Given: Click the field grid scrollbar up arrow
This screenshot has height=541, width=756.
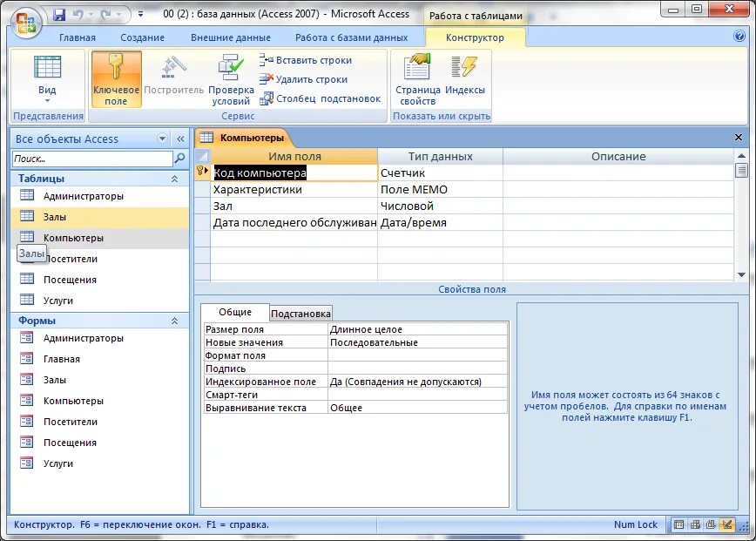Looking at the screenshot, I should tap(741, 156).
